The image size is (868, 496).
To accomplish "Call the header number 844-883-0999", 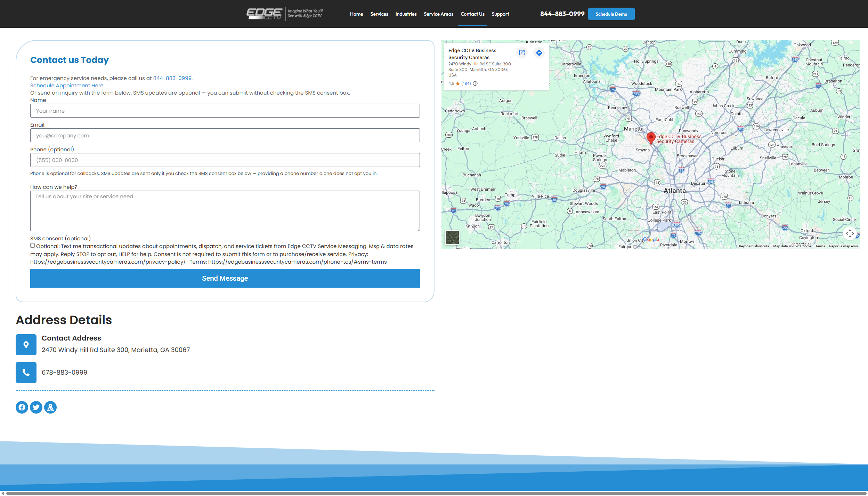I will click(562, 14).
